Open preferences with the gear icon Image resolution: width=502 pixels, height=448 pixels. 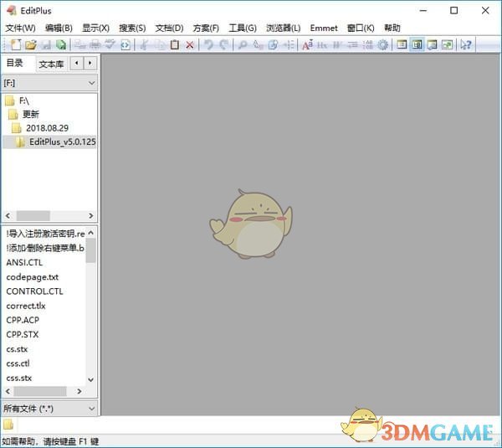point(383,44)
